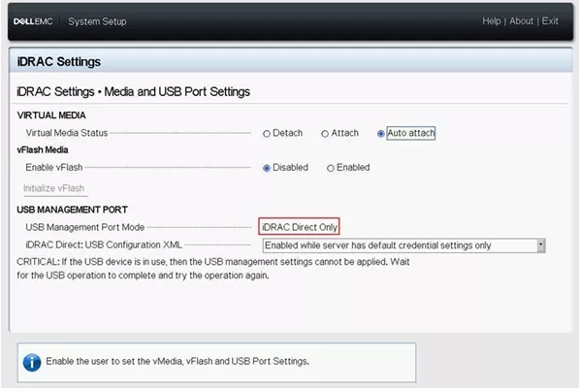The height and width of the screenshot is (392, 580).
Task: Select the Attach radio button
Action: (x=325, y=134)
